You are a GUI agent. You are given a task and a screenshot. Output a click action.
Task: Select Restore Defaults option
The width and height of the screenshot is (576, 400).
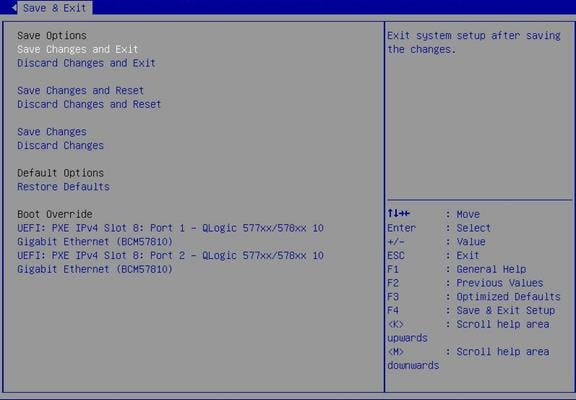click(64, 187)
